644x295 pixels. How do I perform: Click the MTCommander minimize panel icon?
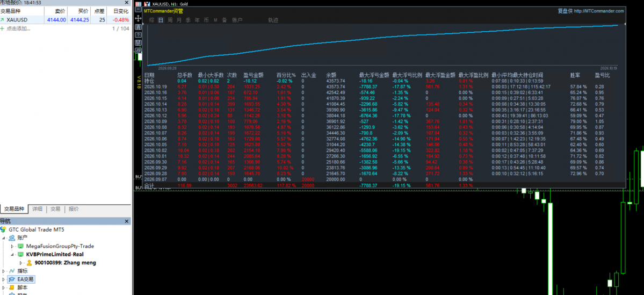coord(139,10)
